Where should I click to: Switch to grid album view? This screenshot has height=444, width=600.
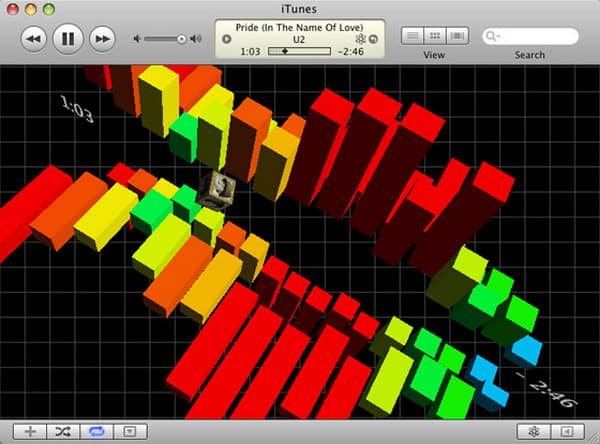pyautogui.click(x=435, y=36)
